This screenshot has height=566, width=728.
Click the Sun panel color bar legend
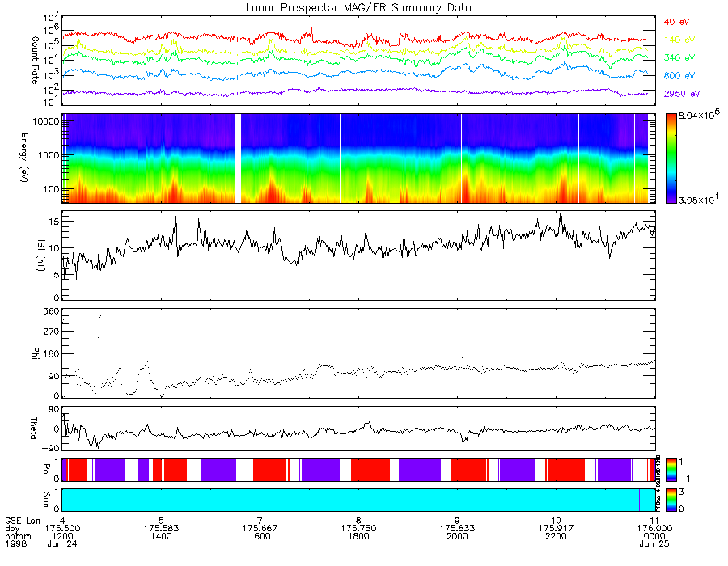click(x=671, y=500)
